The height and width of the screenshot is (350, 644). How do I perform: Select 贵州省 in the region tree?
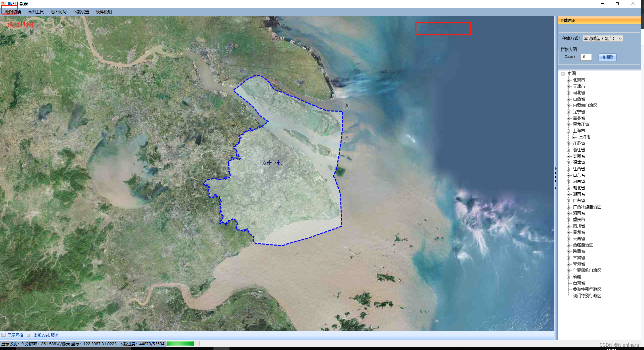(x=579, y=232)
